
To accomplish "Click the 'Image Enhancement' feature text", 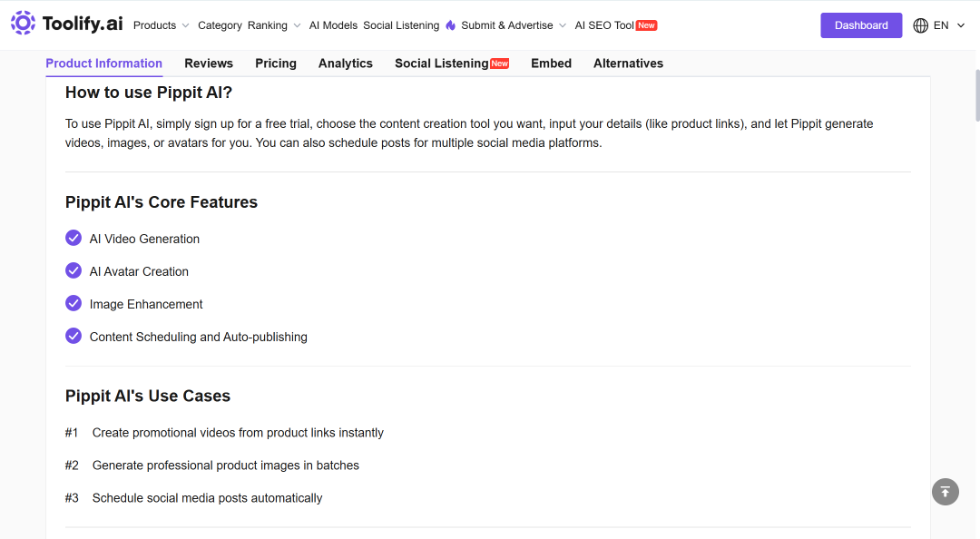I will click(x=146, y=304).
